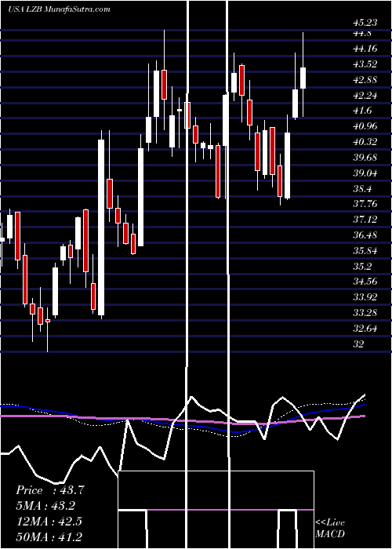This screenshot has height=549, width=392.
Task: Select the 35.2 price axis label
Action: [362, 267]
